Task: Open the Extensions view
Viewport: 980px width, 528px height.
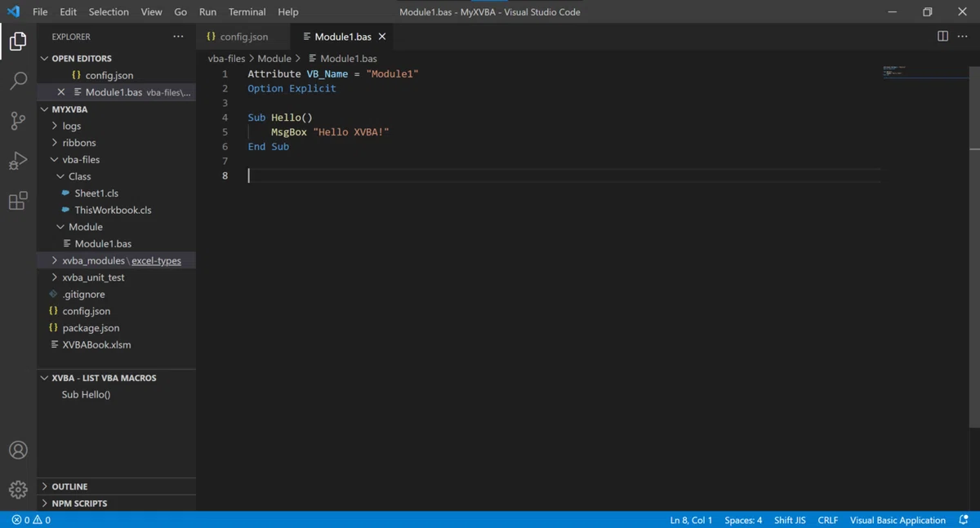Action: [x=18, y=201]
